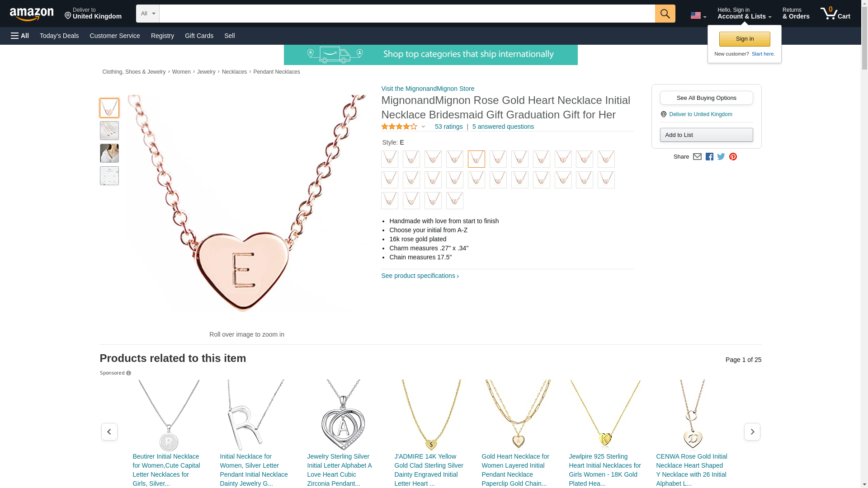
Task: Share on Pinterest icon
Action: pyautogui.click(x=733, y=157)
